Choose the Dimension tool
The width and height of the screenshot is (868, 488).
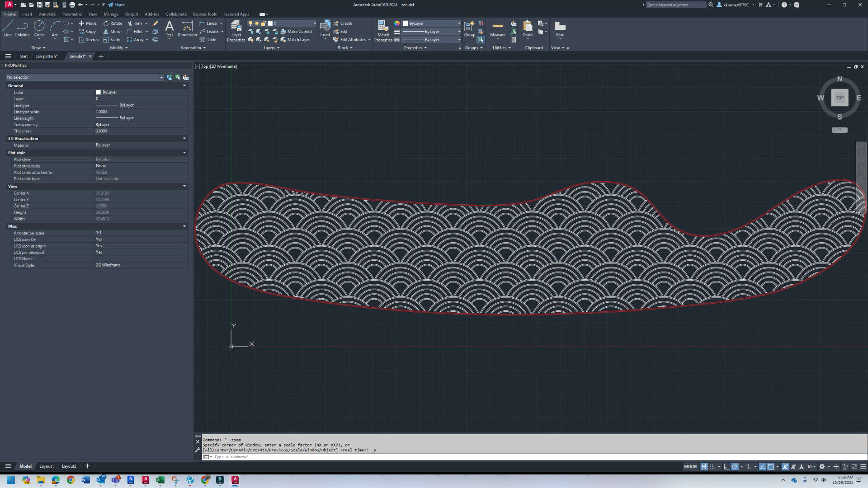pyautogui.click(x=187, y=28)
